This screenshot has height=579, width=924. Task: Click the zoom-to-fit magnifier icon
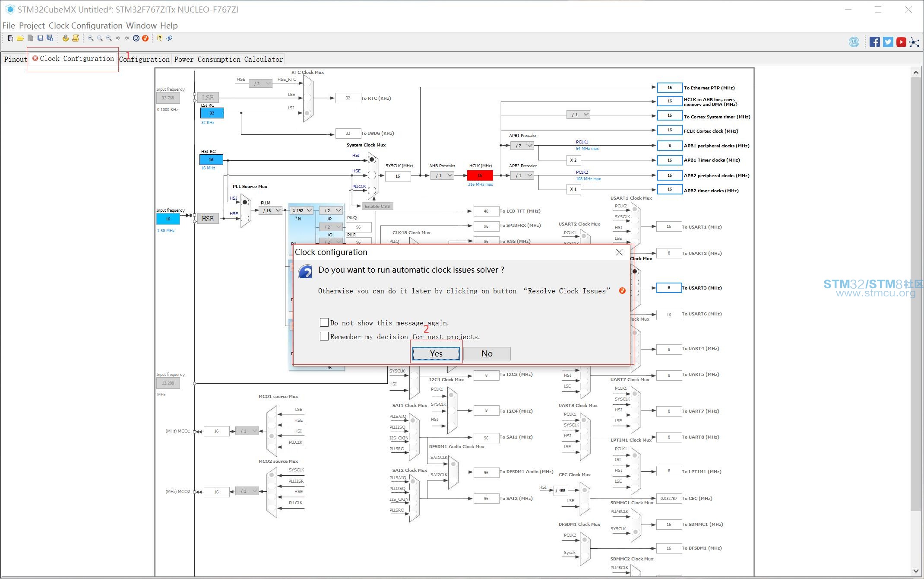[x=100, y=38]
